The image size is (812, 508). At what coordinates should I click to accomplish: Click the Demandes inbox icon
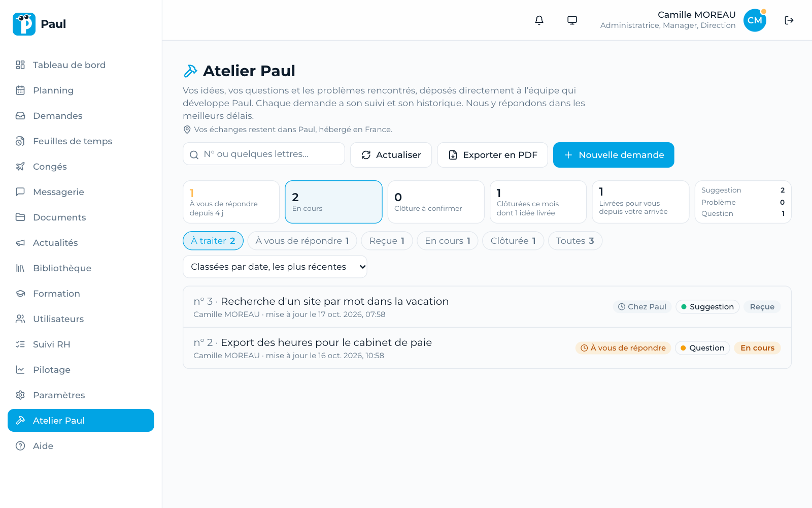coord(20,116)
